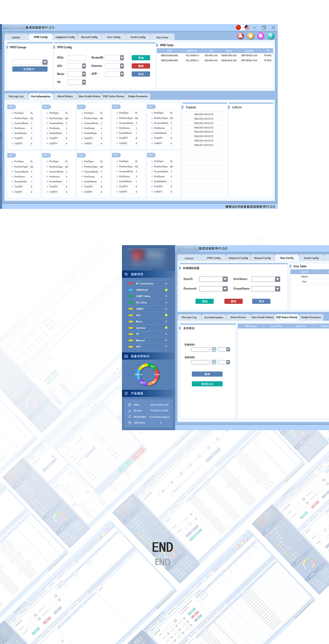The width and height of the screenshot is (329, 644).
Task: Click the person icon beside PPID in 产品信息
Action: pyautogui.click(x=130, y=405)
